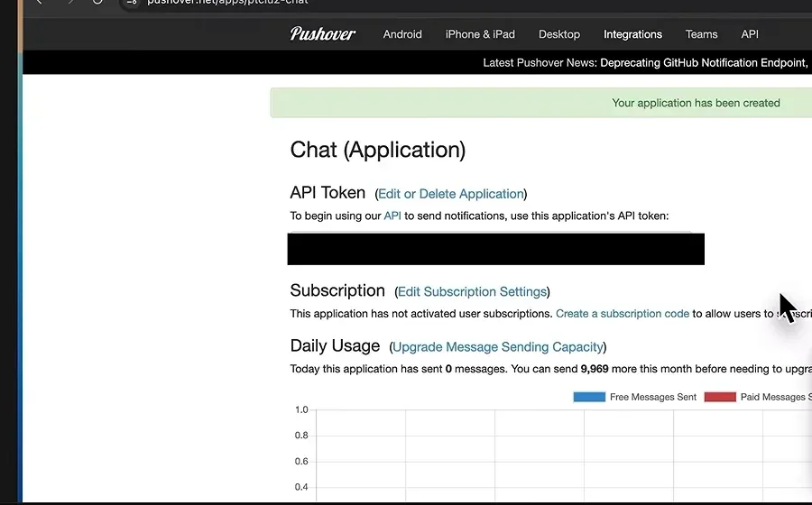The height and width of the screenshot is (505, 812).
Task: Open the Teams page
Action: tap(701, 34)
